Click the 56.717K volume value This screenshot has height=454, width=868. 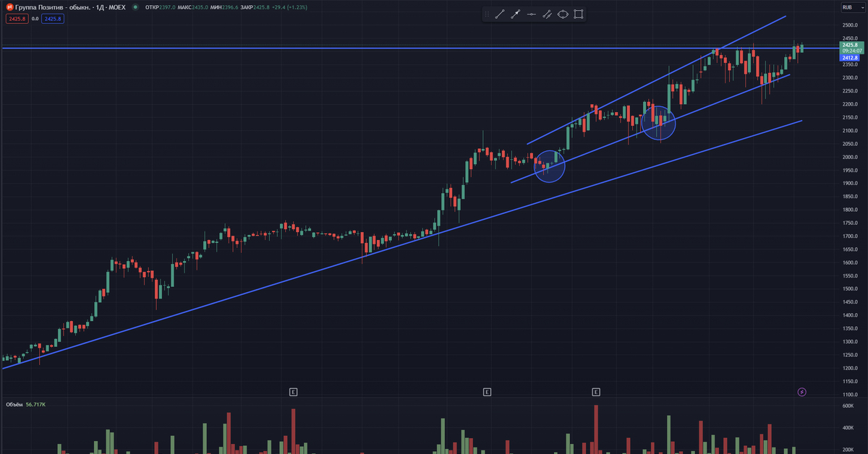(x=35, y=405)
